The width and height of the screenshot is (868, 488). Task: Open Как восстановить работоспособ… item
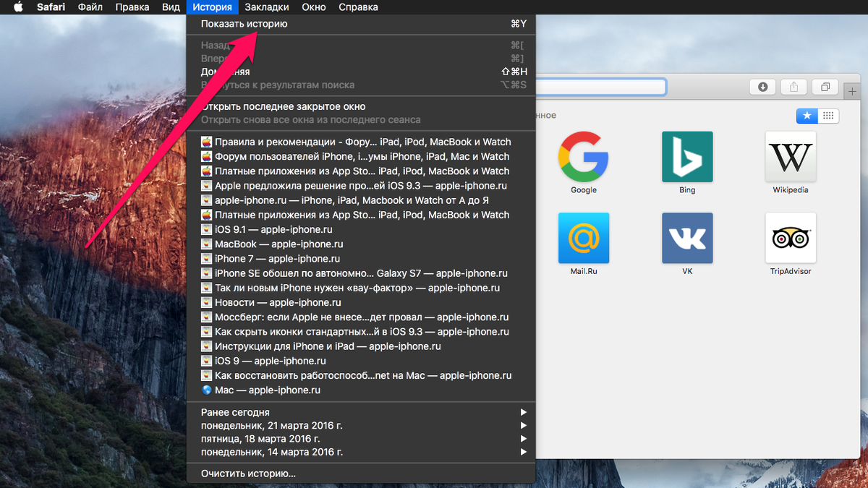pos(361,375)
